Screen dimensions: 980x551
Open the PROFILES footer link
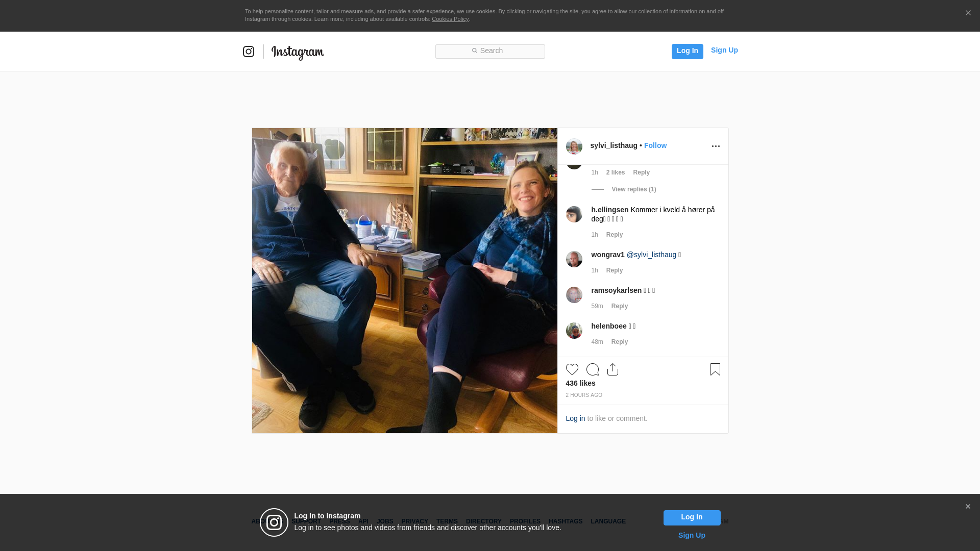click(525, 521)
